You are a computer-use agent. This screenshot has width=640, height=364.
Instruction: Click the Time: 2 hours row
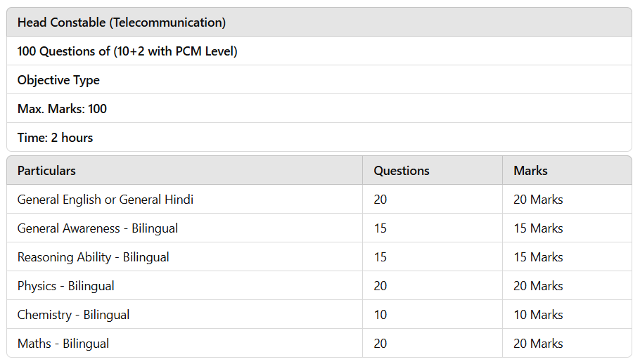(319, 137)
